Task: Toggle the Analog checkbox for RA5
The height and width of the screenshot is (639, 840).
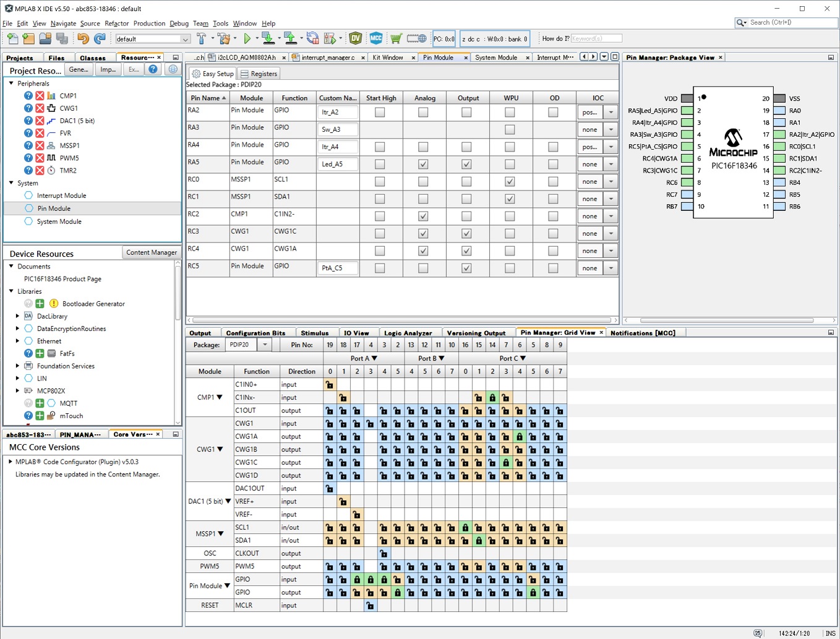Action: pos(423,165)
